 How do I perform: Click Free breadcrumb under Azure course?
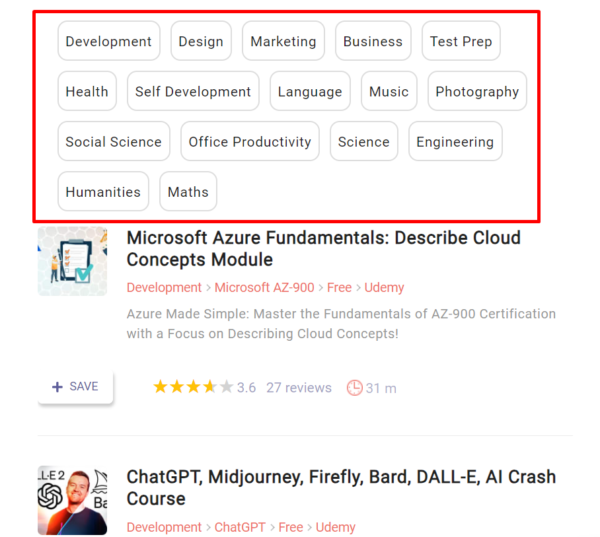[339, 287]
